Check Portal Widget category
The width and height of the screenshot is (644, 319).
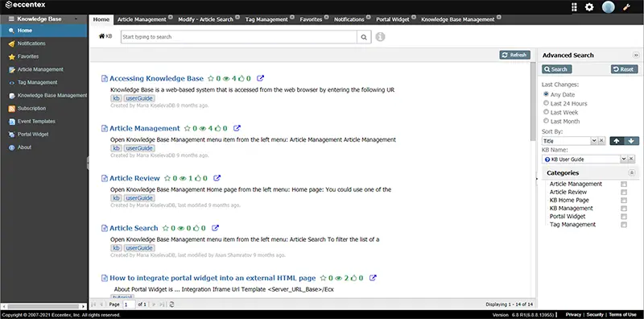coord(624,217)
